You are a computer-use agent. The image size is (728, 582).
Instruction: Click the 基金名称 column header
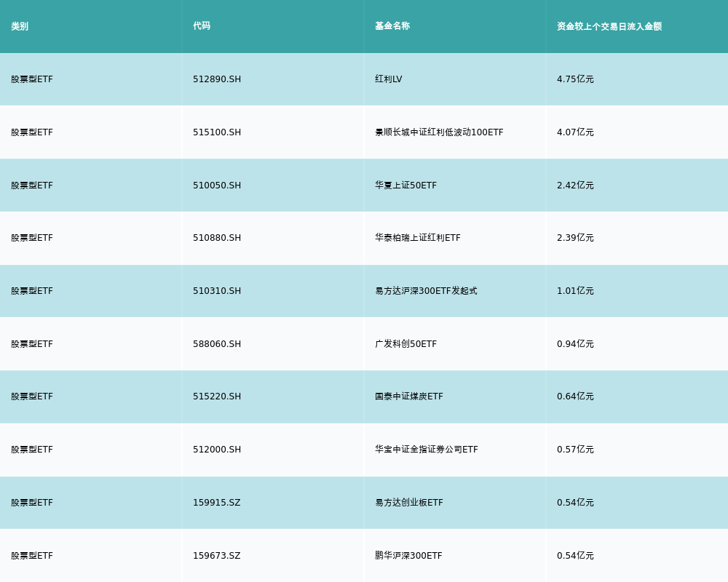(x=392, y=26)
